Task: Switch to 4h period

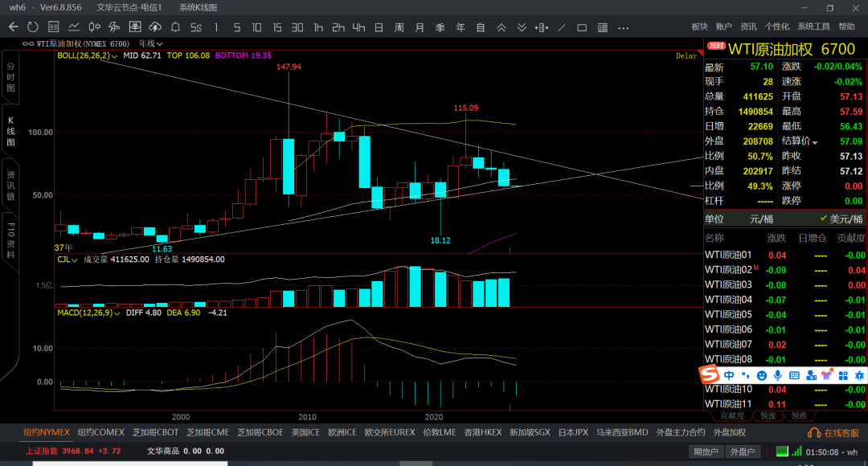Action: pyautogui.click(x=358, y=27)
